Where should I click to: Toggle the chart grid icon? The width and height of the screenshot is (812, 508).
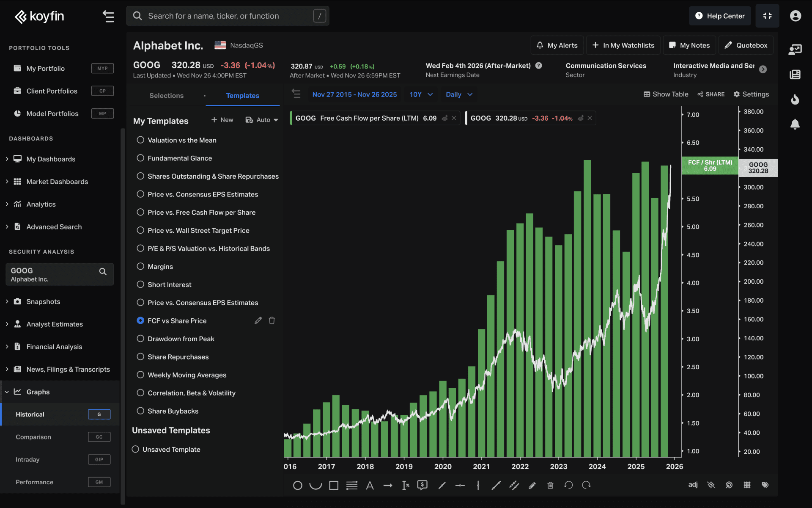(x=747, y=485)
